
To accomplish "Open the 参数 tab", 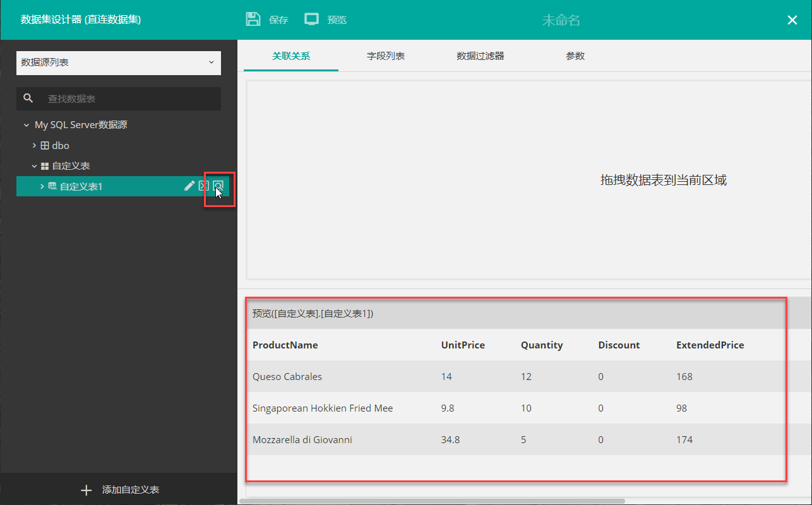I will coord(575,56).
